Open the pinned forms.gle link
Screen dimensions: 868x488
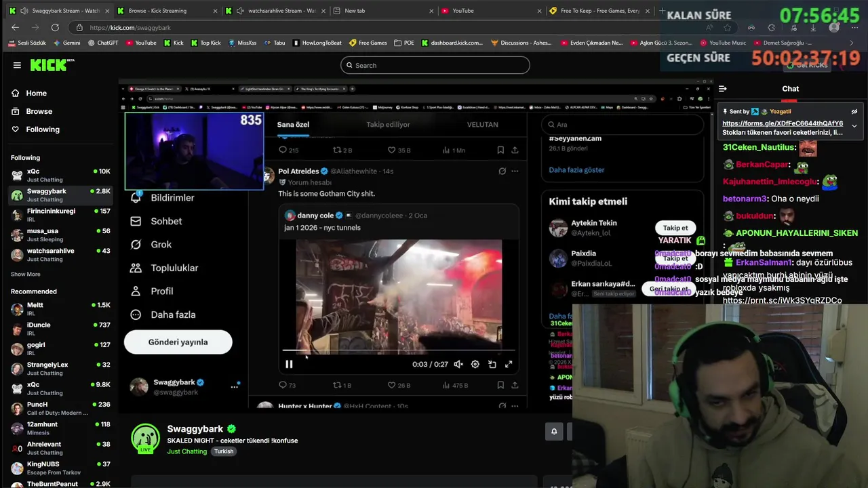[783, 123]
